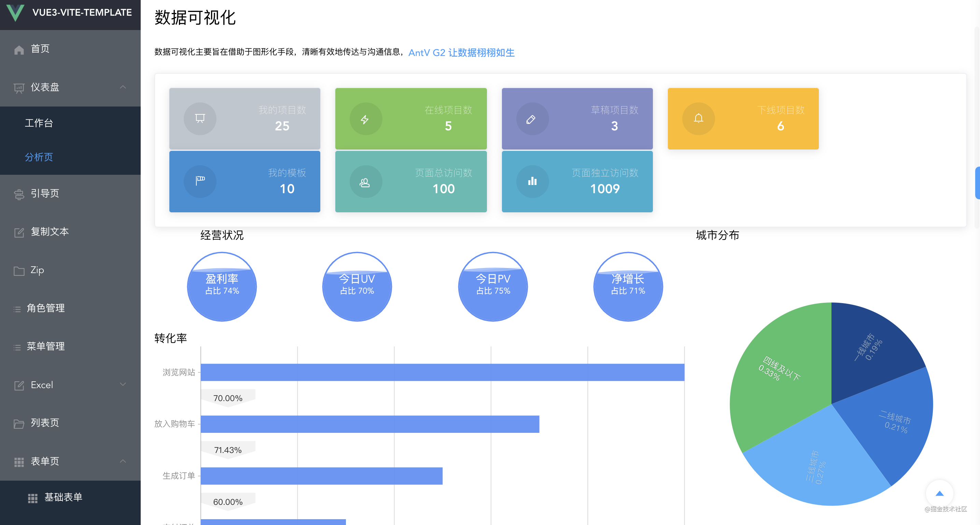Select the 分析页 menu item
The height and width of the screenshot is (525, 980).
[39, 157]
